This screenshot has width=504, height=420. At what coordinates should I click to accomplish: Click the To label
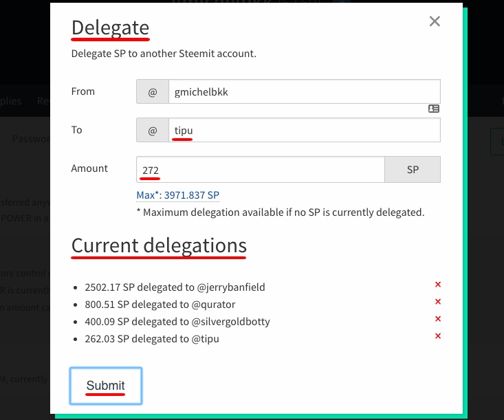click(x=76, y=130)
